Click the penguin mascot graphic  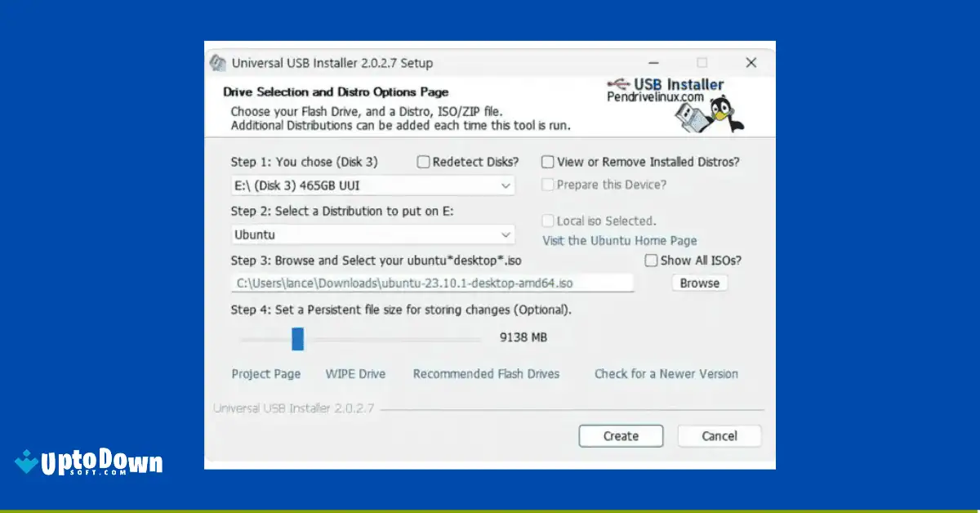click(719, 110)
